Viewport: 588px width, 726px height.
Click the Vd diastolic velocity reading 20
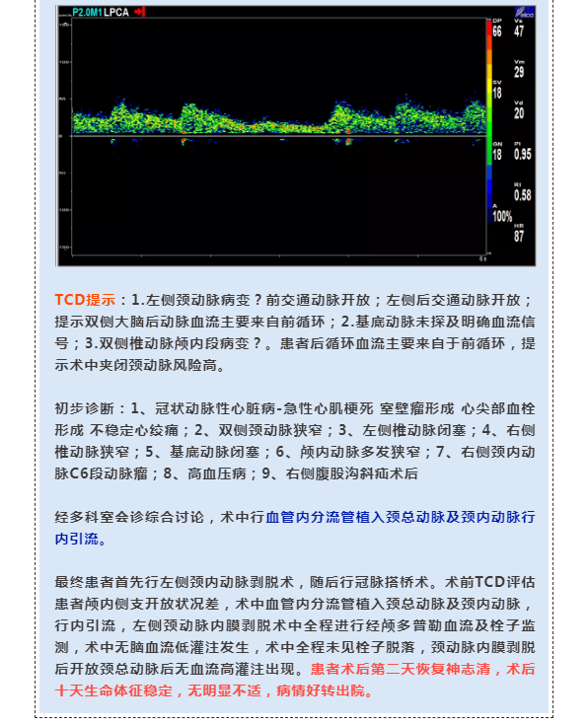[x=519, y=113]
